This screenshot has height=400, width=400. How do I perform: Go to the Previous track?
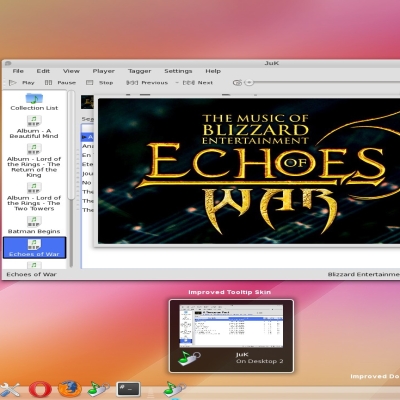tap(147, 83)
